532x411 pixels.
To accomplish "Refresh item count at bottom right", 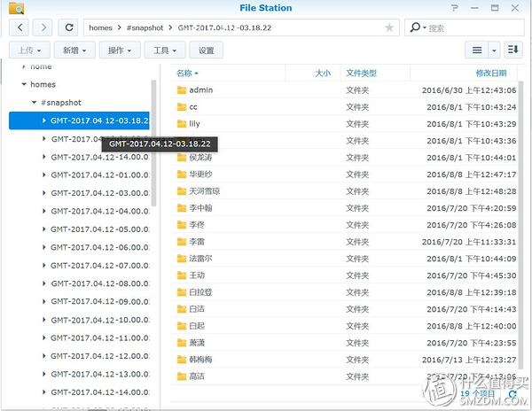I will 512,393.
